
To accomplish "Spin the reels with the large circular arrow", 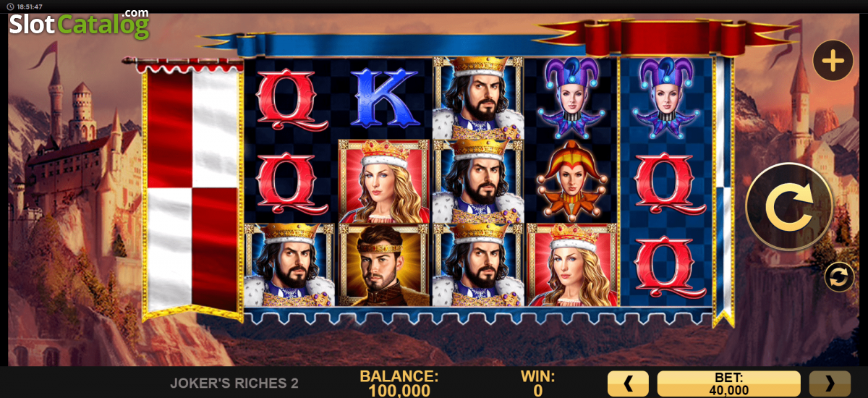I will (789, 207).
